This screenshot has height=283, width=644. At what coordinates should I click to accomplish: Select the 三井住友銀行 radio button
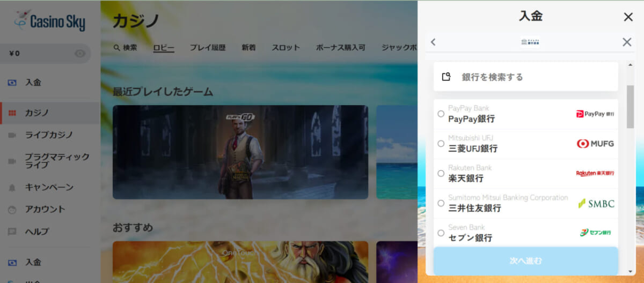point(441,203)
